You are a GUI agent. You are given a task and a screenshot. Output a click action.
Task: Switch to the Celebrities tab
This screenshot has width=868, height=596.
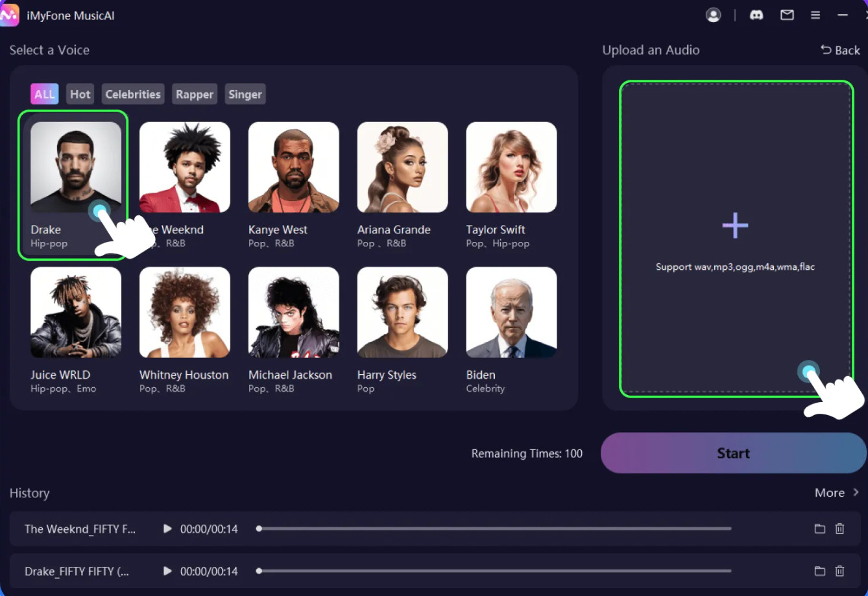coord(133,94)
